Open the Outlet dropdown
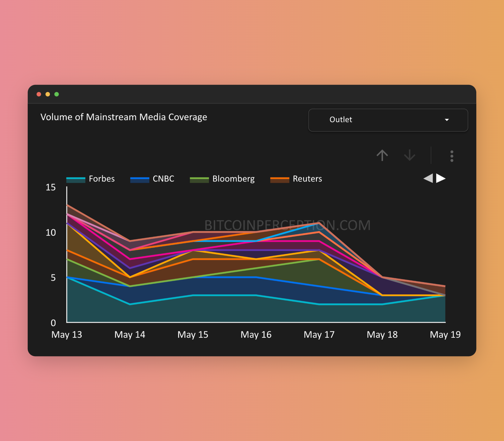The image size is (504, 441). (x=388, y=120)
